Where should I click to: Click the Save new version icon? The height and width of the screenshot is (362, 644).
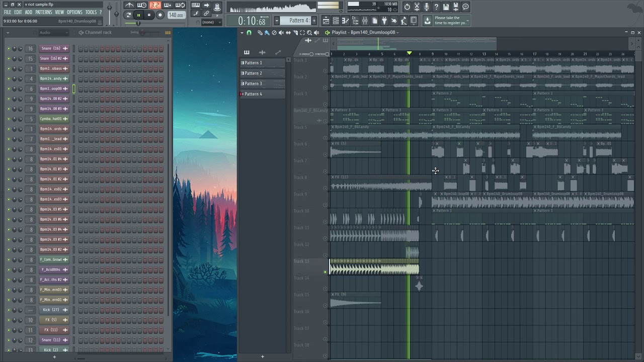click(x=446, y=7)
